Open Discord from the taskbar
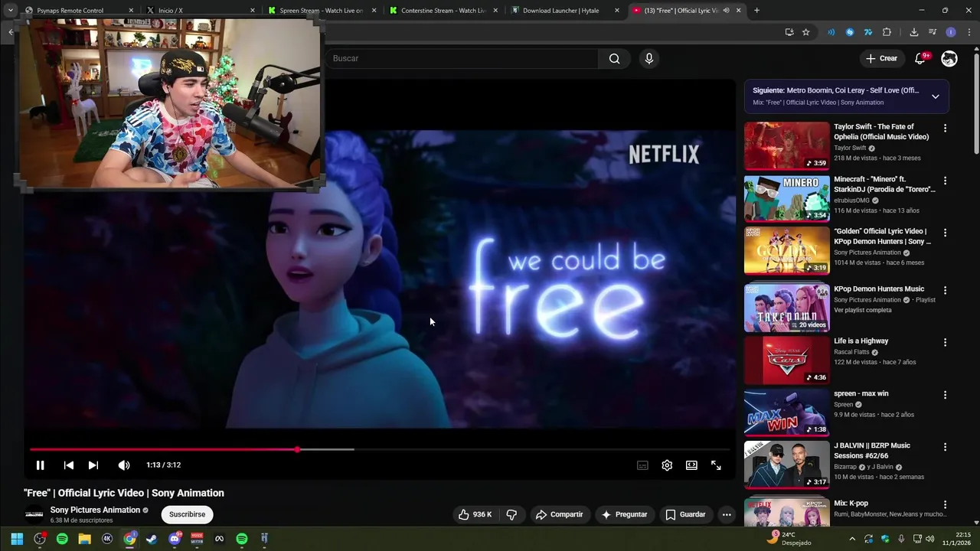The height and width of the screenshot is (551, 980). point(175,539)
